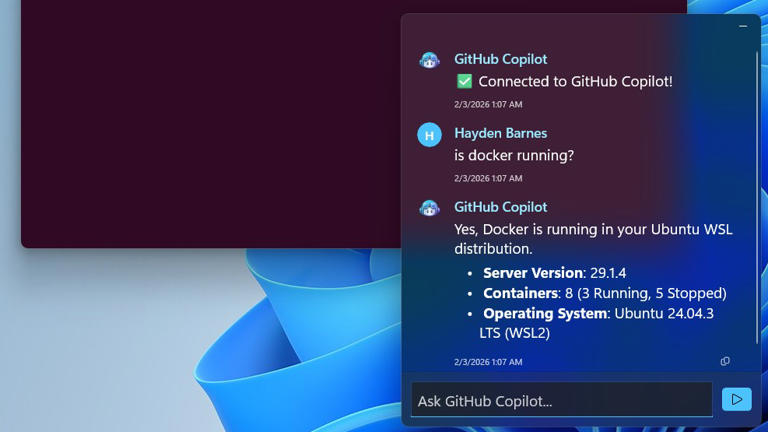Click the timestamp under 'is docker running?'
Screen dimensions: 768x432
(x=488, y=178)
